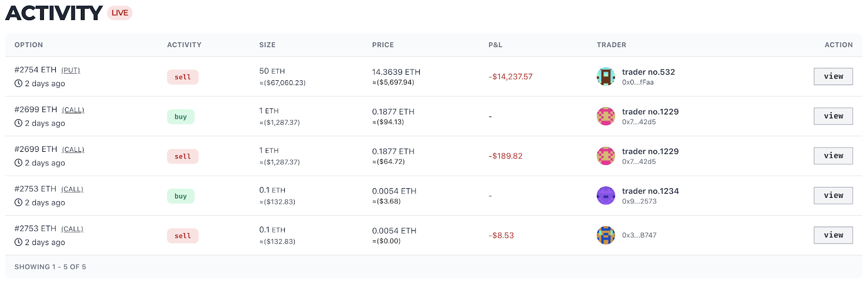
Task: Click trader no.1234 purple avatar
Action: (x=605, y=196)
